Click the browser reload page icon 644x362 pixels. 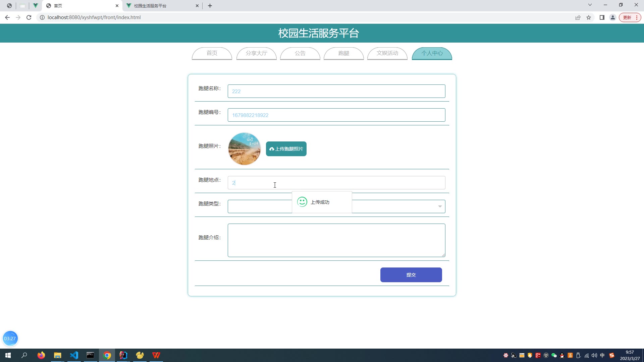(x=29, y=17)
